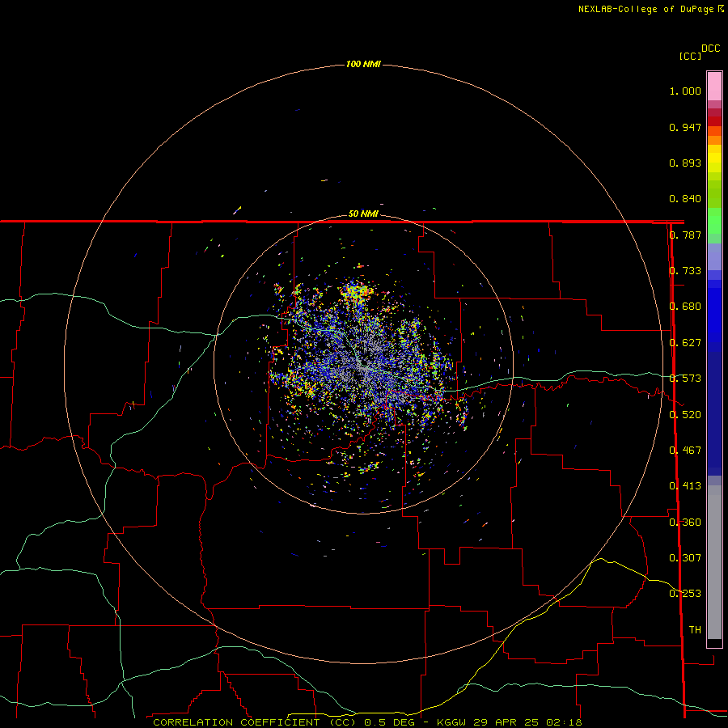Image resolution: width=728 pixels, height=728 pixels.
Task: Click the 100 NMI range ring label
Action: [363, 64]
